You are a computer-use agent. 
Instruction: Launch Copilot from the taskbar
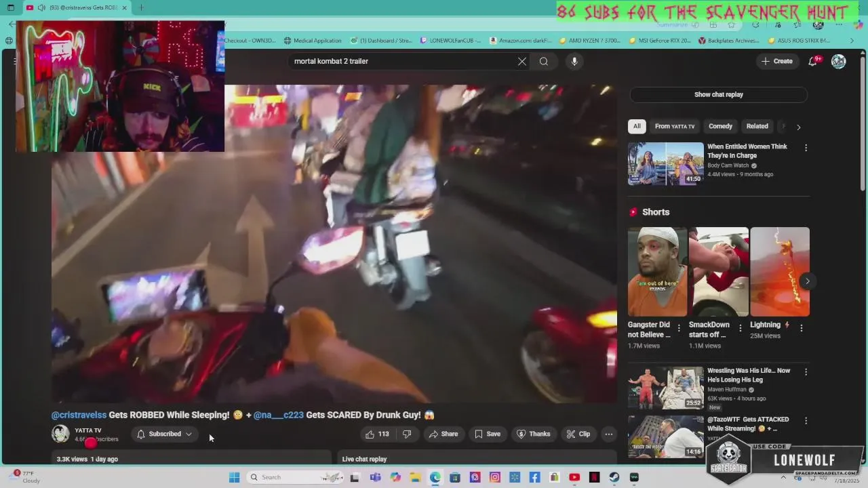[395, 477]
